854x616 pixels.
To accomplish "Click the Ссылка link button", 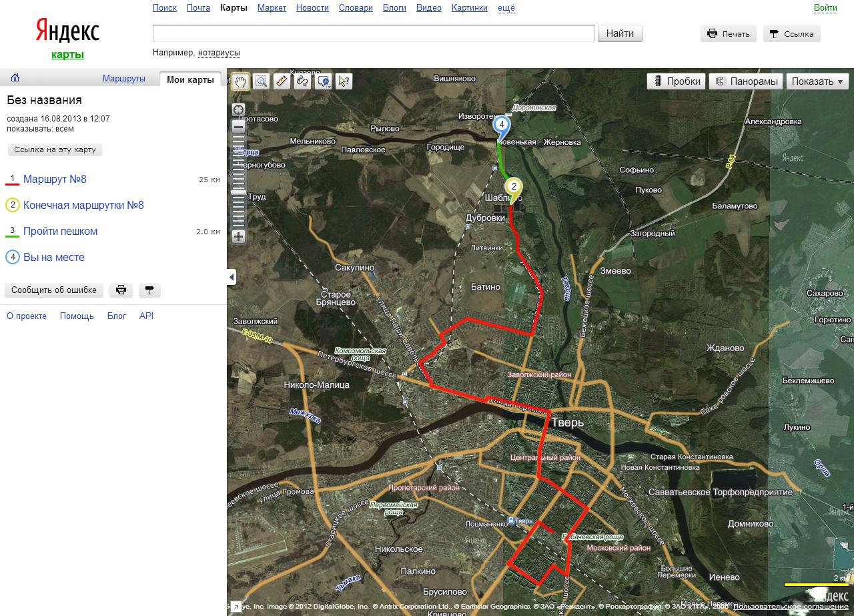I will pyautogui.click(x=791, y=33).
